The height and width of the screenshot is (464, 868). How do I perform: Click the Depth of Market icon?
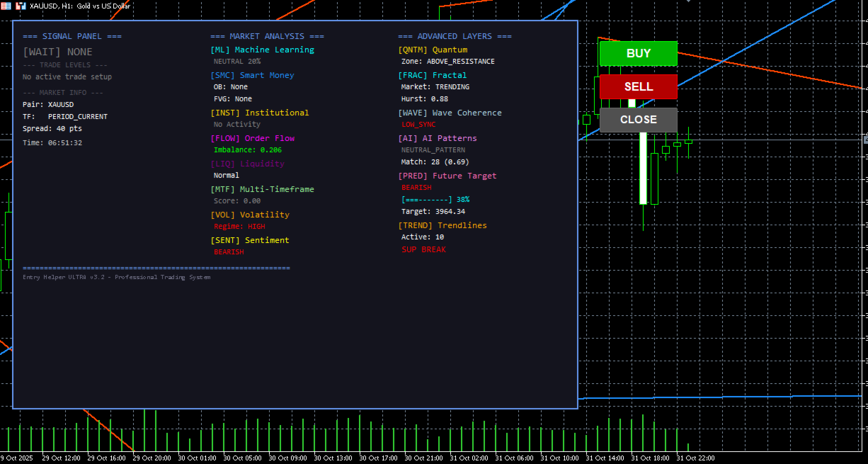[6, 5]
